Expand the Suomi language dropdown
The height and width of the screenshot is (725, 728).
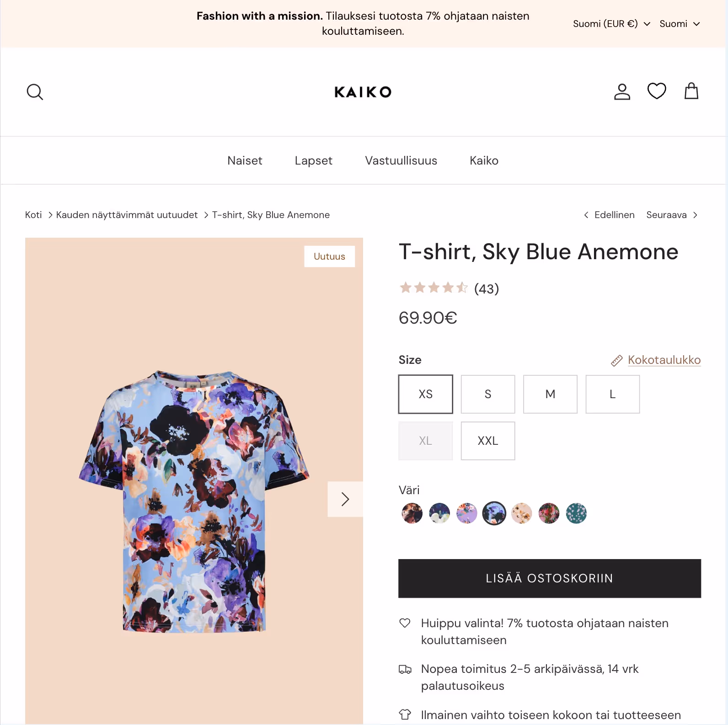[680, 24]
